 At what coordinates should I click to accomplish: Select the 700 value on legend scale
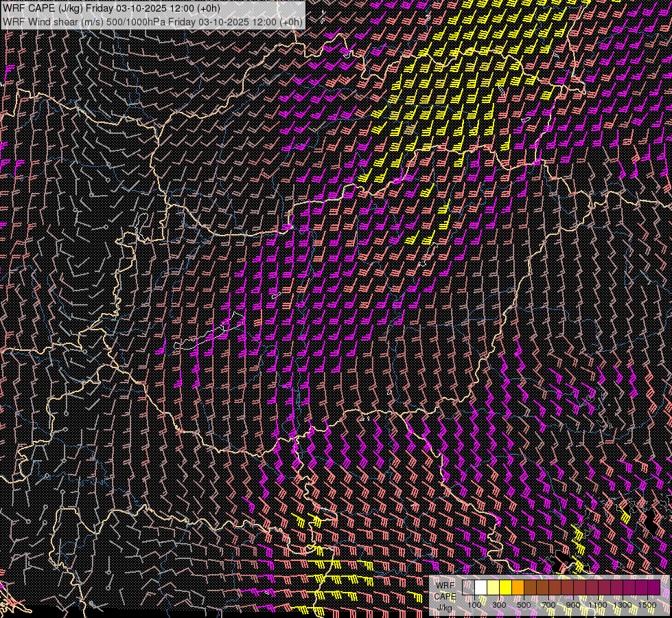pos(549,604)
